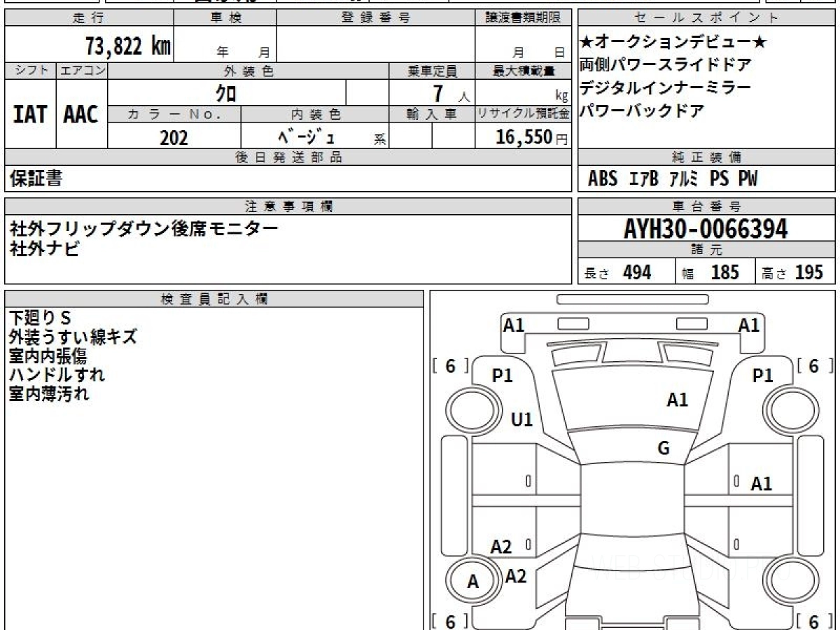
Task: Select the ★オークションデビュー★ line
Action: [x=673, y=43]
